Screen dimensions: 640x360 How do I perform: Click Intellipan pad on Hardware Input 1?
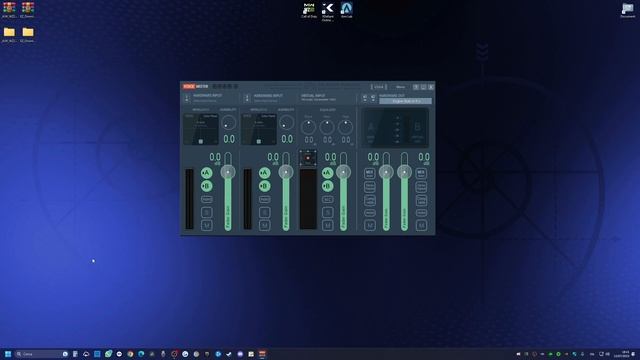[201, 129]
